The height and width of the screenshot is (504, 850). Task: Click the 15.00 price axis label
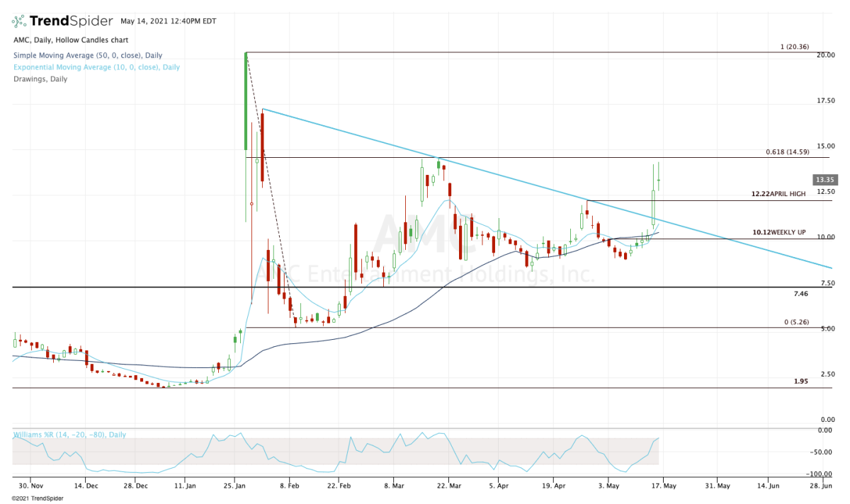point(824,146)
